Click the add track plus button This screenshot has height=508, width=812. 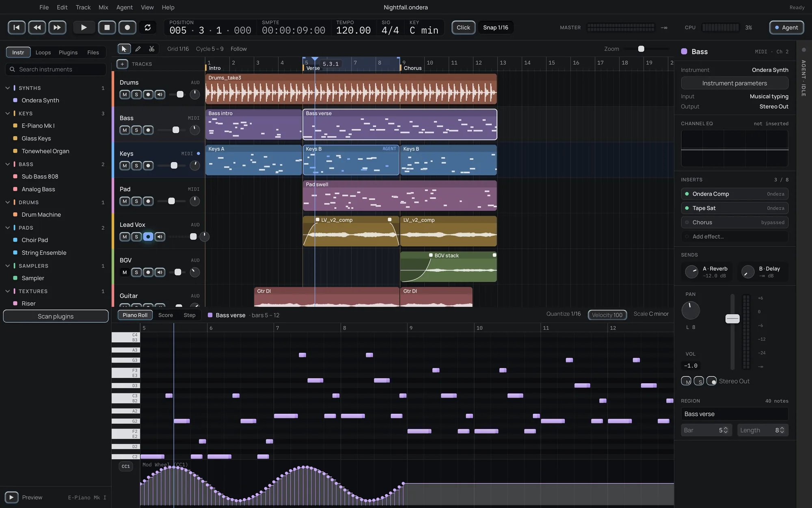pos(122,64)
